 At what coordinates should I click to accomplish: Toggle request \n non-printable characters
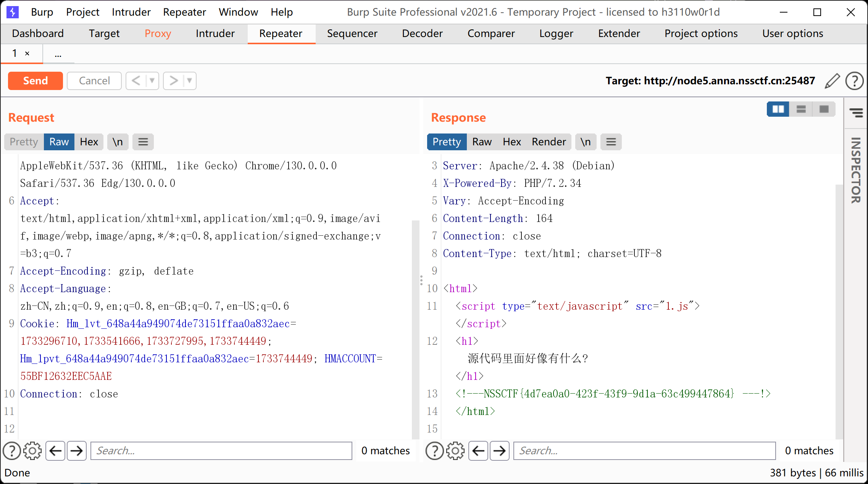tap(118, 142)
